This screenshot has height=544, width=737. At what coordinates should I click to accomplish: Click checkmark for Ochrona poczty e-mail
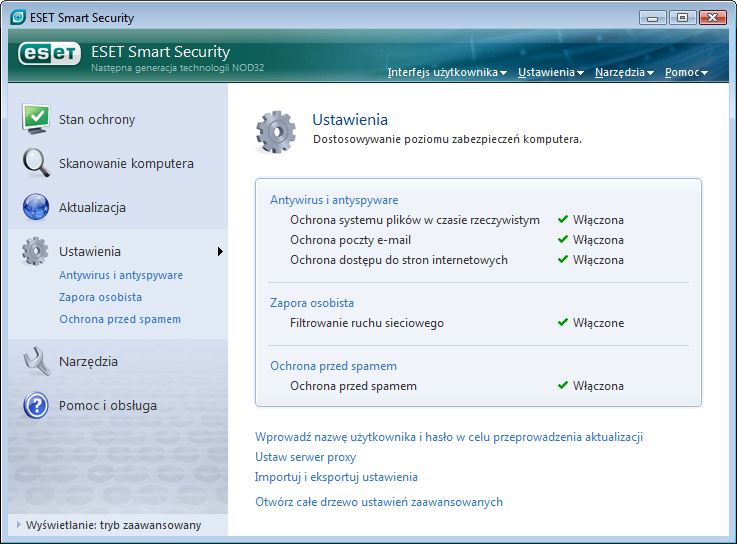[x=563, y=239]
